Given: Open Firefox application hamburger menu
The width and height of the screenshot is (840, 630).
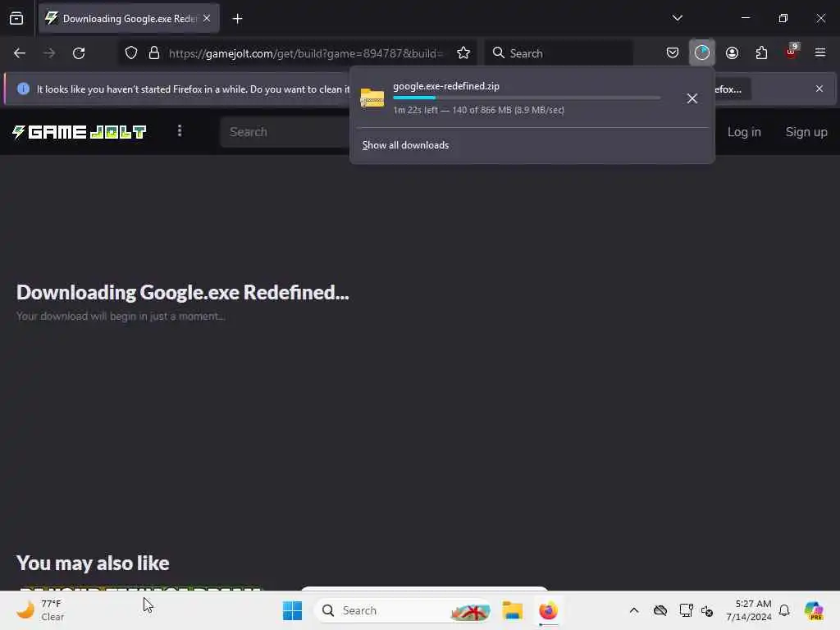Looking at the screenshot, I should 820,52.
